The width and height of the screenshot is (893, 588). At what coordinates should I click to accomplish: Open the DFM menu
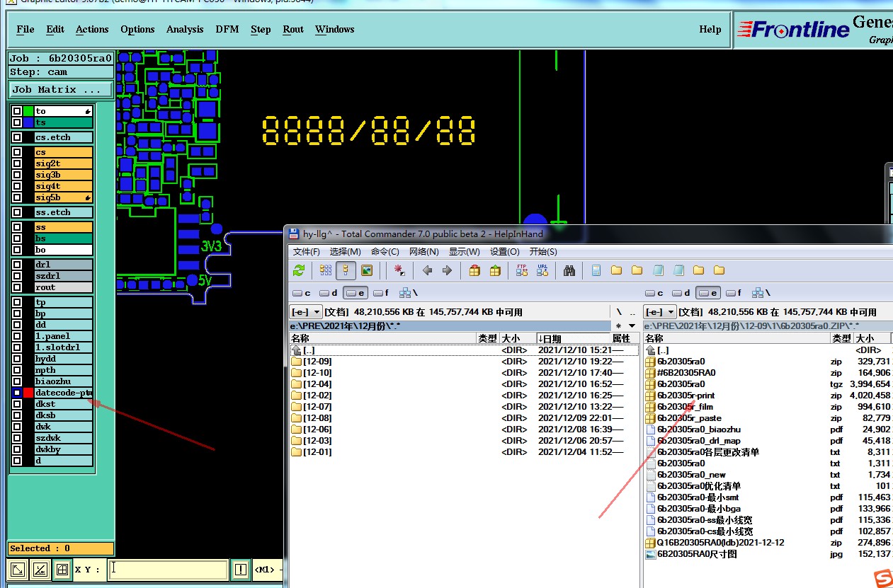227,29
